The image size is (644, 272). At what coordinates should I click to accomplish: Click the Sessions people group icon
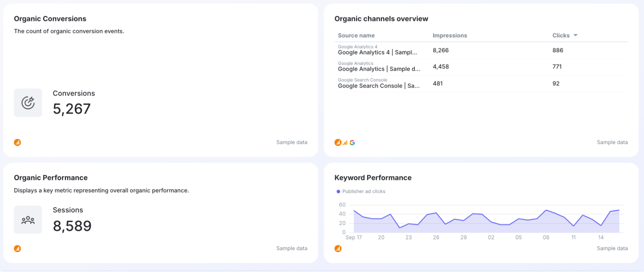click(x=28, y=220)
